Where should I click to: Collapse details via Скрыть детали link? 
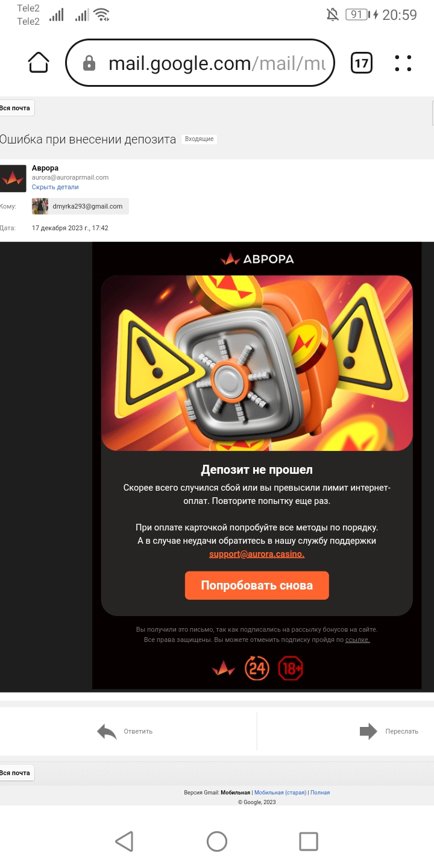pos(55,187)
